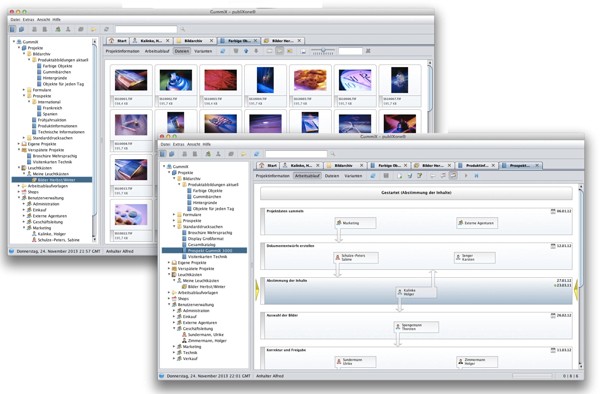
Task: Click the play arrow icon in workflow toolbar
Action: click(466, 176)
